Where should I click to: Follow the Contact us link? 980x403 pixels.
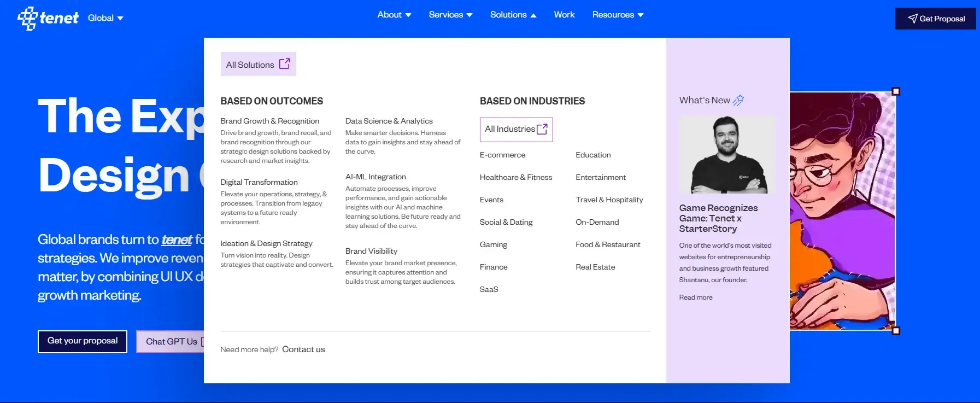tap(303, 349)
